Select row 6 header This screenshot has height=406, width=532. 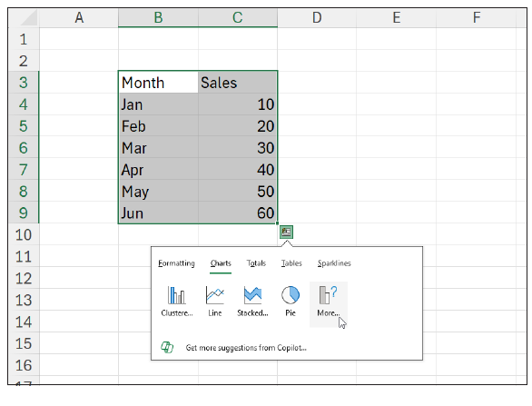click(24, 147)
